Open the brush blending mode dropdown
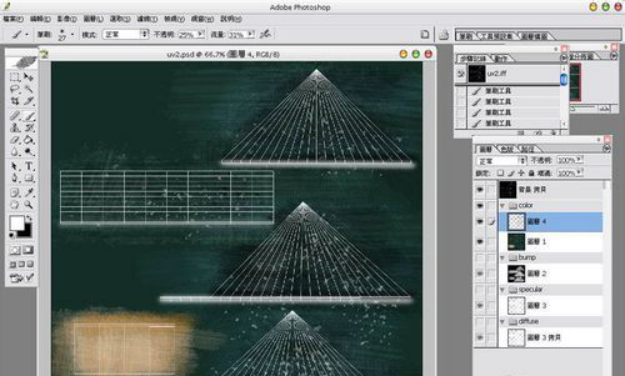Image resolution: width=625 pixels, height=376 pixels. click(x=126, y=34)
